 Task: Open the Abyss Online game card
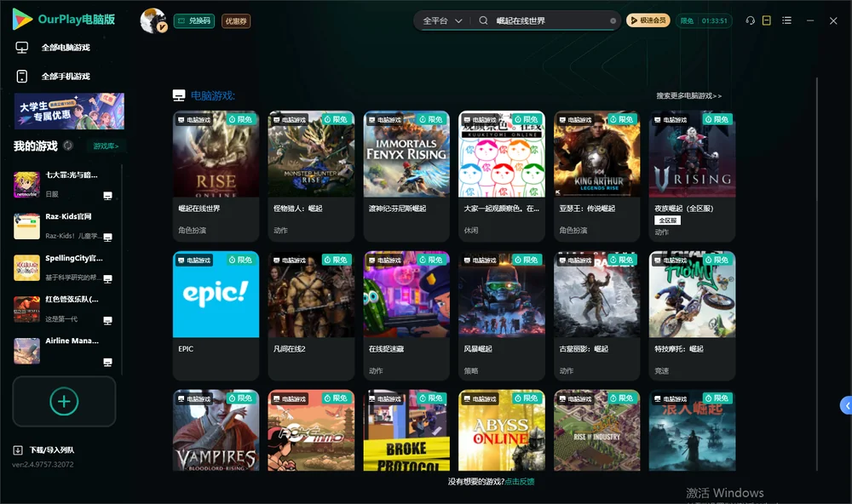502,430
